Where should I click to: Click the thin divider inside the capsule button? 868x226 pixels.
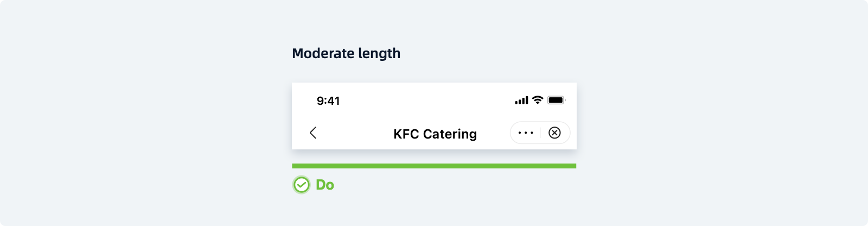[540, 133]
